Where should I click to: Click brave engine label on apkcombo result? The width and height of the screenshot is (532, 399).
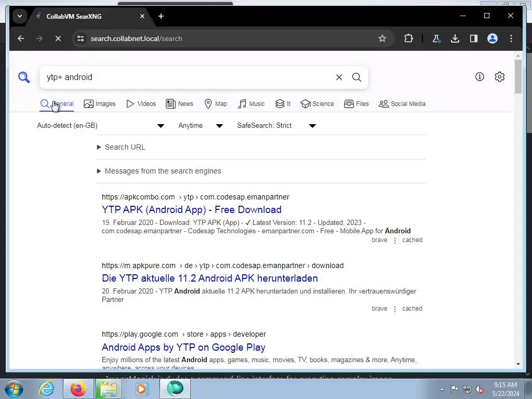pos(379,240)
